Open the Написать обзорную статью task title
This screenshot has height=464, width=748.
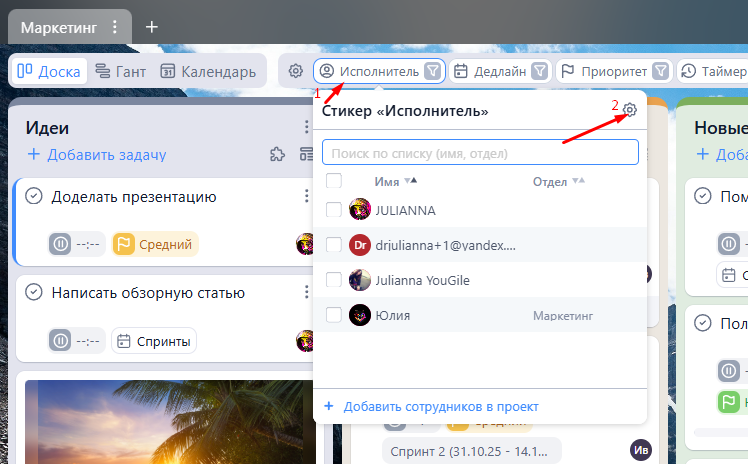coord(148,292)
